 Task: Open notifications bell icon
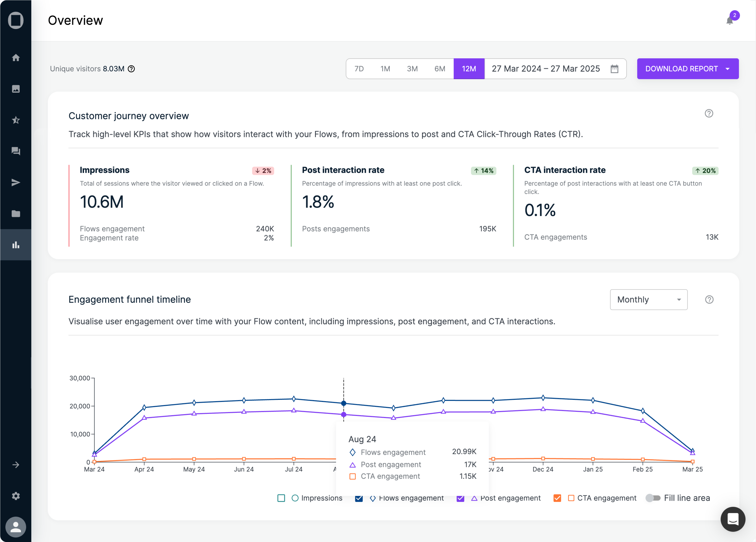[729, 21]
